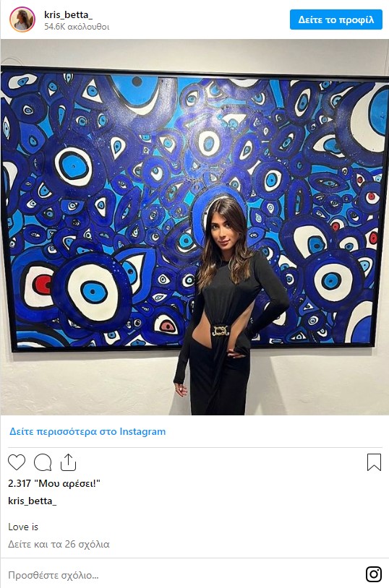Screen dimensions: 389x588
Task: Open Δείτε περισσότερα στο Instagram link
Action: (x=87, y=431)
